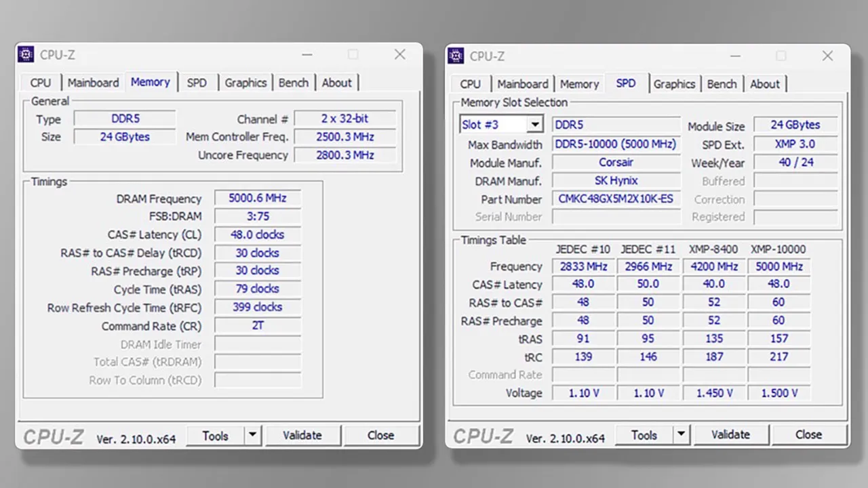Viewport: 868px width, 488px height.
Task: Go to the Bench tab in the right window
Action: tap(722, 84)
